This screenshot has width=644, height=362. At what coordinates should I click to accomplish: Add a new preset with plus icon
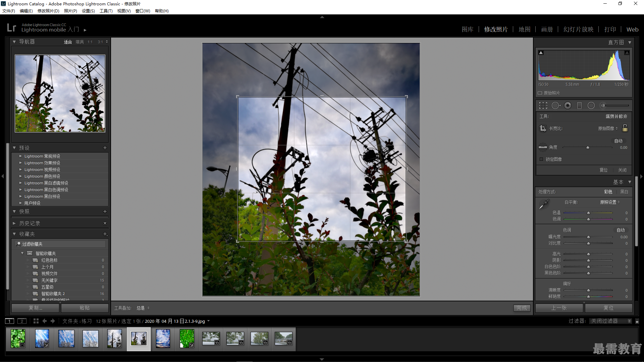(x=105, y=148)
